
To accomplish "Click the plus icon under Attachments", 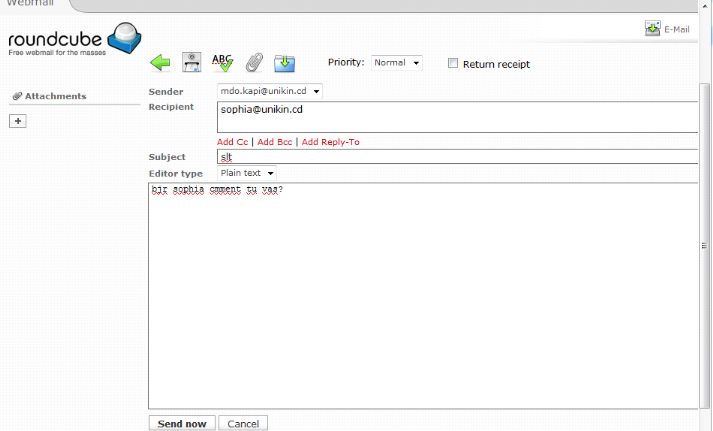I will point(18,121).
